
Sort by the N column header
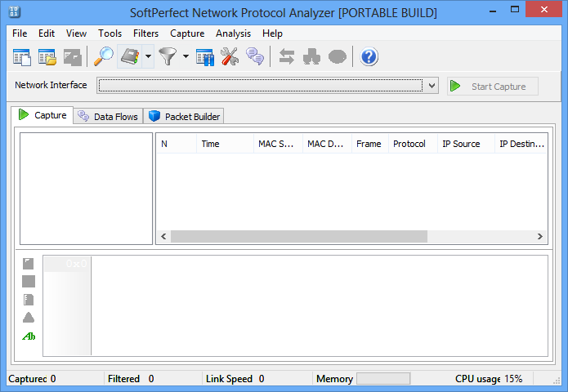pyautogui.click(x=177, y=144)
